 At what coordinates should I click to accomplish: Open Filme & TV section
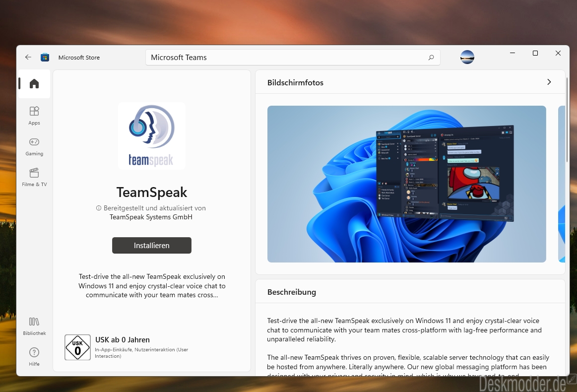(x=34, y=178)
